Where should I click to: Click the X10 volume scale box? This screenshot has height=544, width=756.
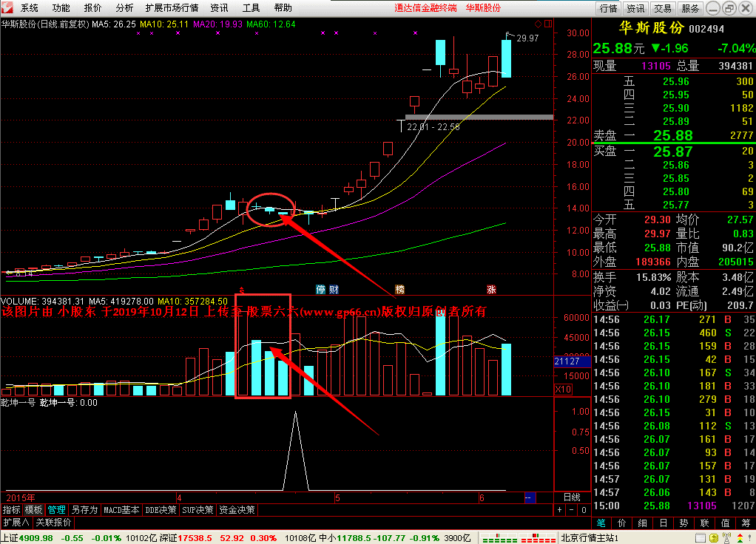point(563,390)
